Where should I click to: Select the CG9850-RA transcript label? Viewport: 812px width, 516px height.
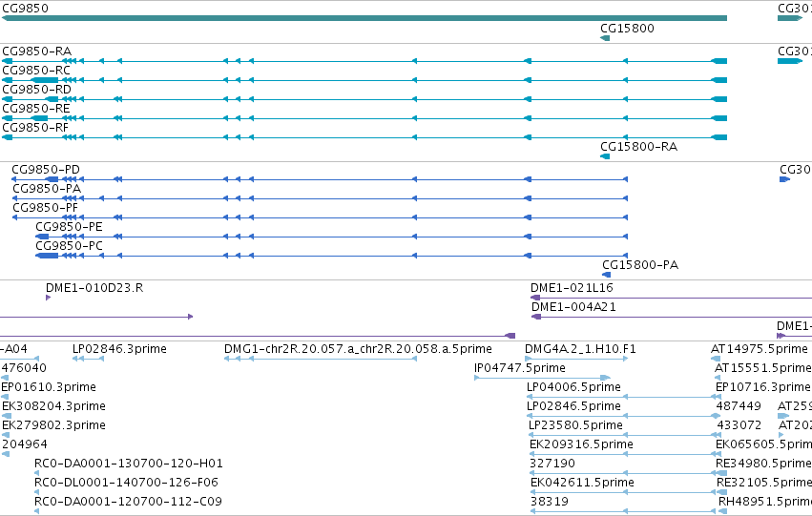(37, 52)
